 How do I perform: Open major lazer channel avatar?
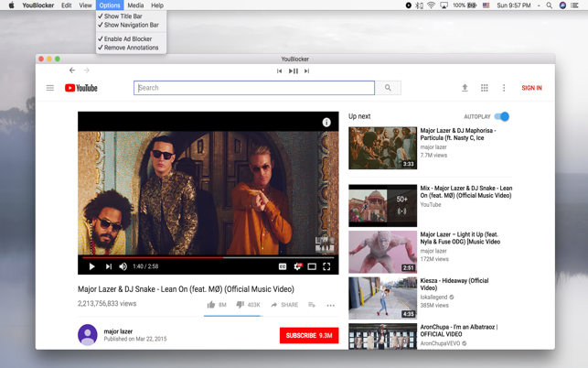click(88, 334)
